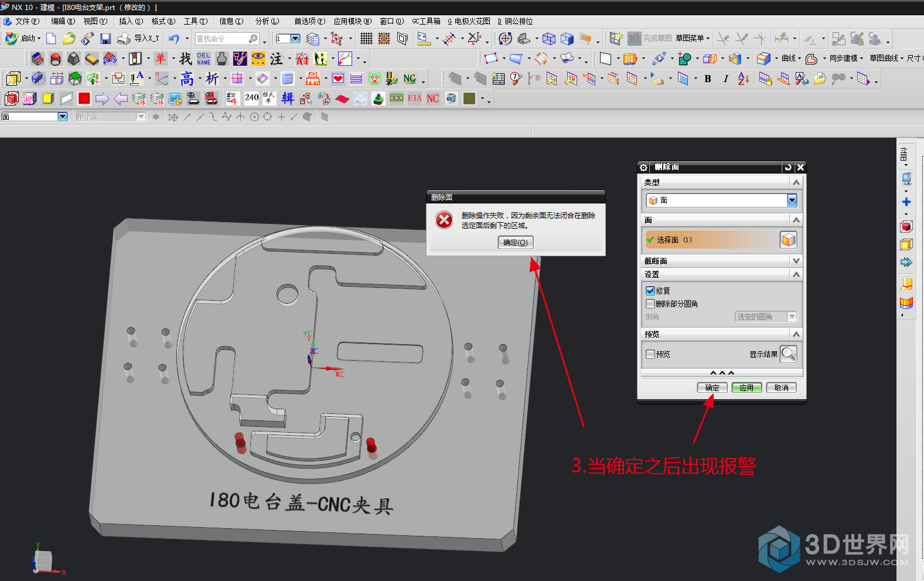The image size is (924, 581).
Task: Click the yellow eye icon
Action: 258,59
